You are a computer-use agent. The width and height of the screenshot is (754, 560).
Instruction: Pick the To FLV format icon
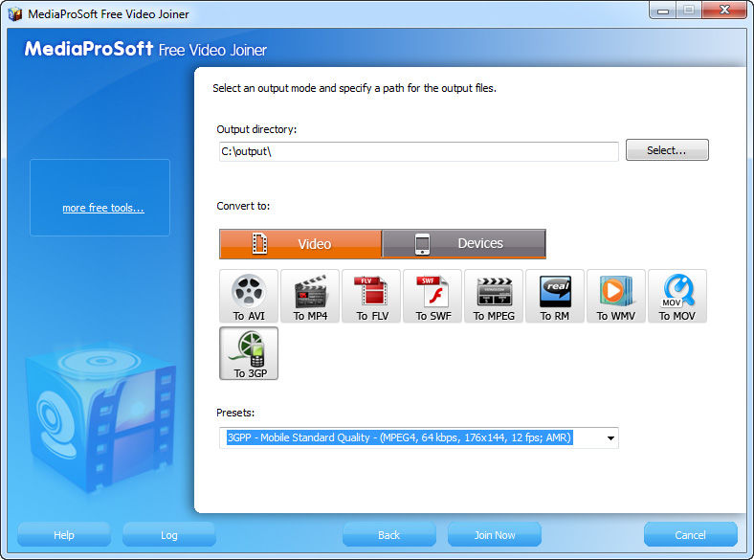371,296
